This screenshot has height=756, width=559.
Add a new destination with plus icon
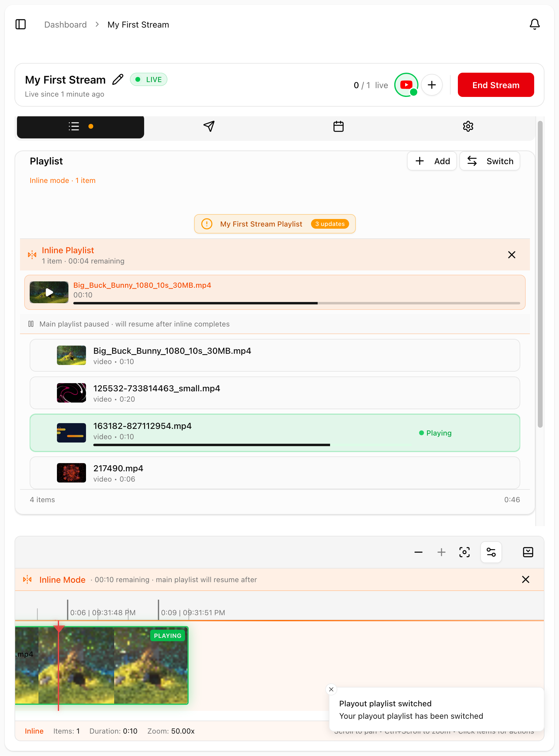click(432, 85)
